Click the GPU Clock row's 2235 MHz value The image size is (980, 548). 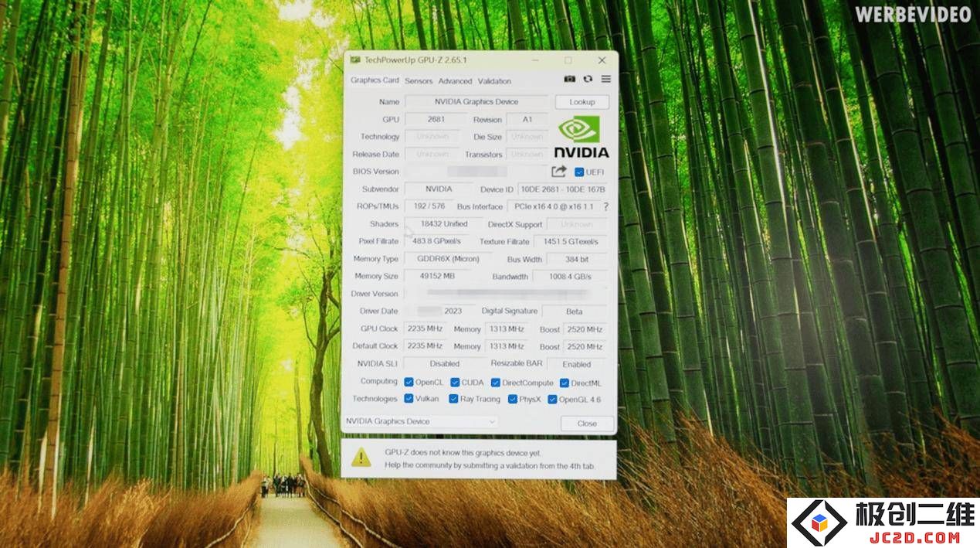click(425, 328)
